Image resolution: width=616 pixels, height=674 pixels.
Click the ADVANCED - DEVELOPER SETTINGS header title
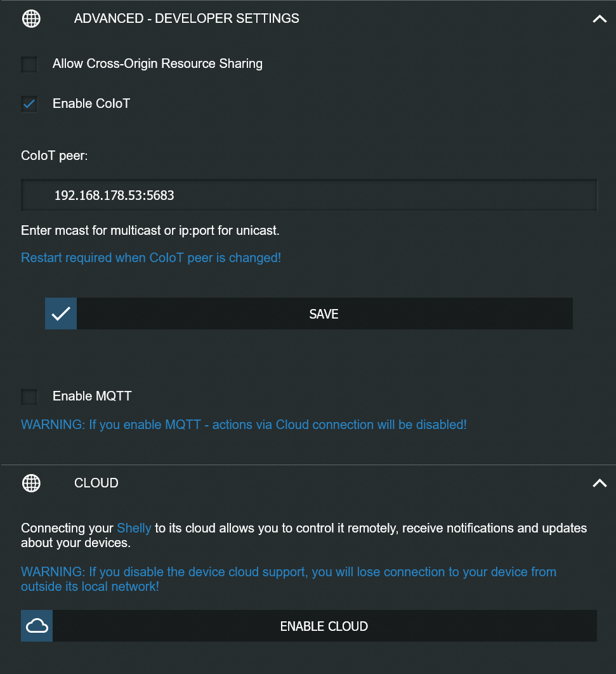tap(187, 18)
